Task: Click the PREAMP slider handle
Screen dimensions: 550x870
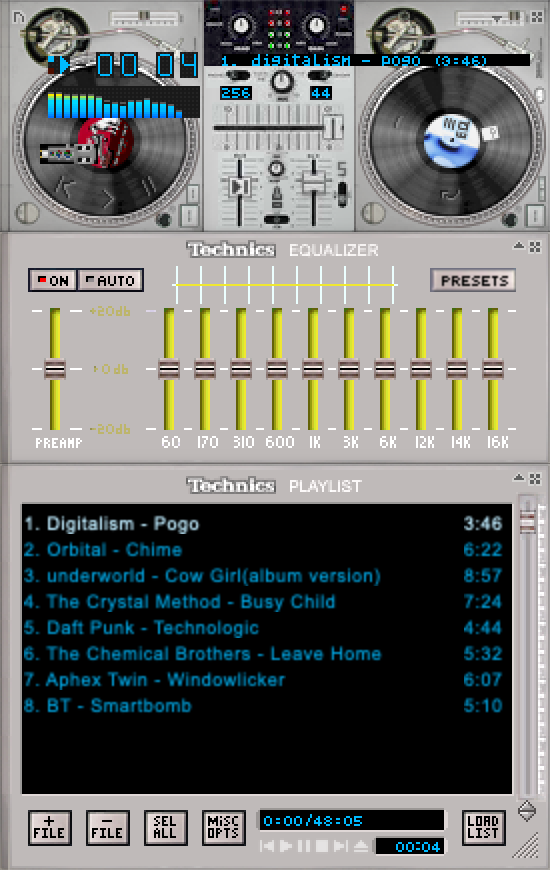Action: point(55,369)
